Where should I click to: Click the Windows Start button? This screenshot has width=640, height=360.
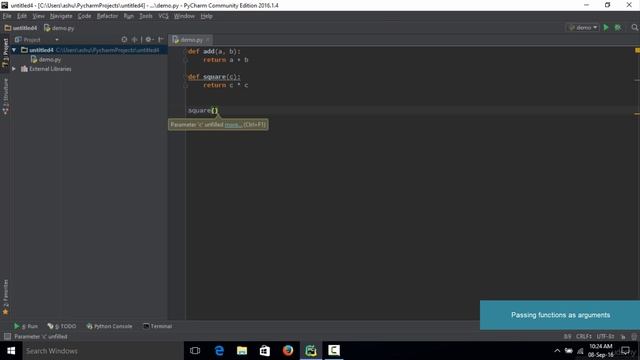11,351
